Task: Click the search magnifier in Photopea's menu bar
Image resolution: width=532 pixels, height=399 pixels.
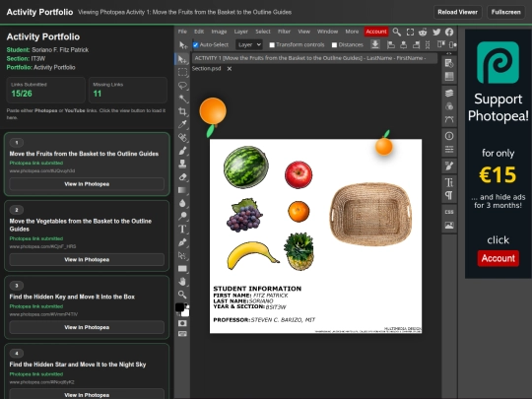Action: point(396,32)
